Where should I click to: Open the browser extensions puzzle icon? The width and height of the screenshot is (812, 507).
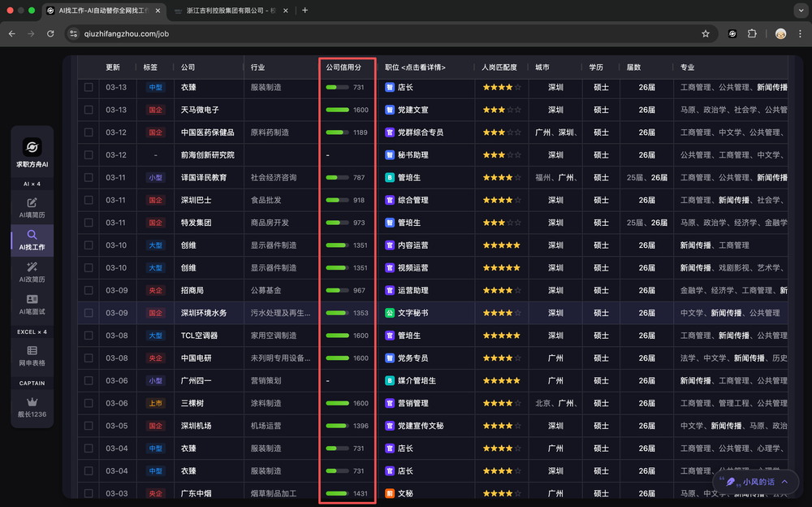pos(752,33)
